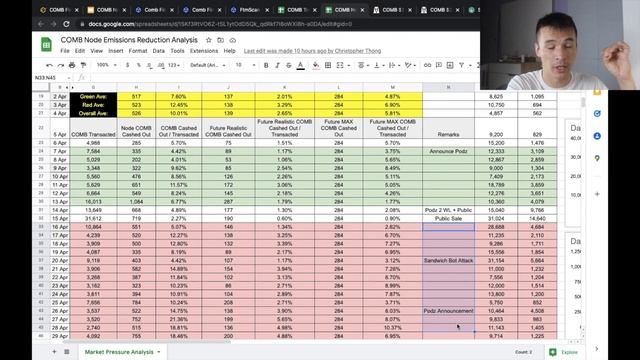Open Tasks in the side panel
640x360 pixels.
pos(597,113)
